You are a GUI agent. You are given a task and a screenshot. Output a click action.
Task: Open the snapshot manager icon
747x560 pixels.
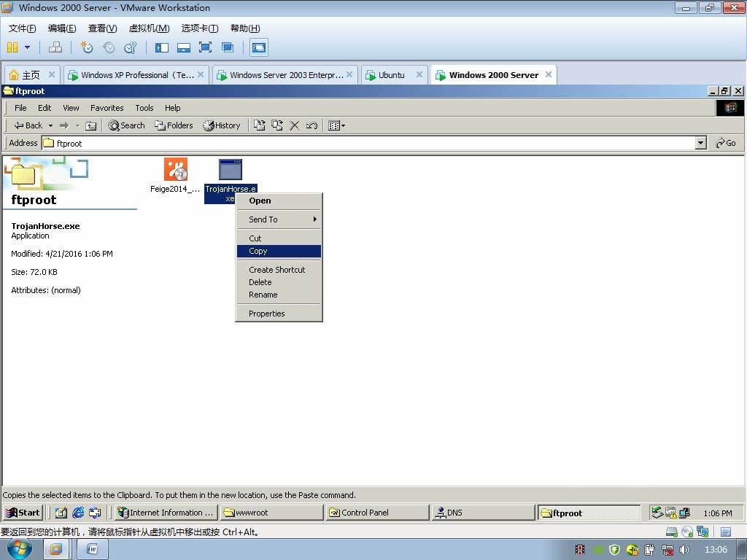click(x=130, y=47)
